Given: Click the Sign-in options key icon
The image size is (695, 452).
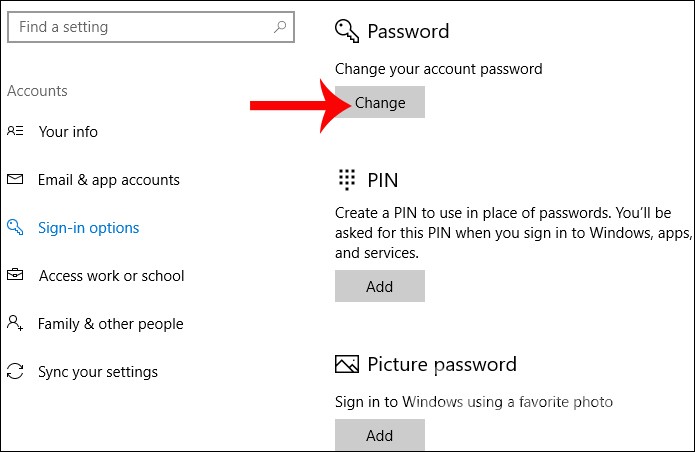Looking at the screenshot, I should click(15, 228).
